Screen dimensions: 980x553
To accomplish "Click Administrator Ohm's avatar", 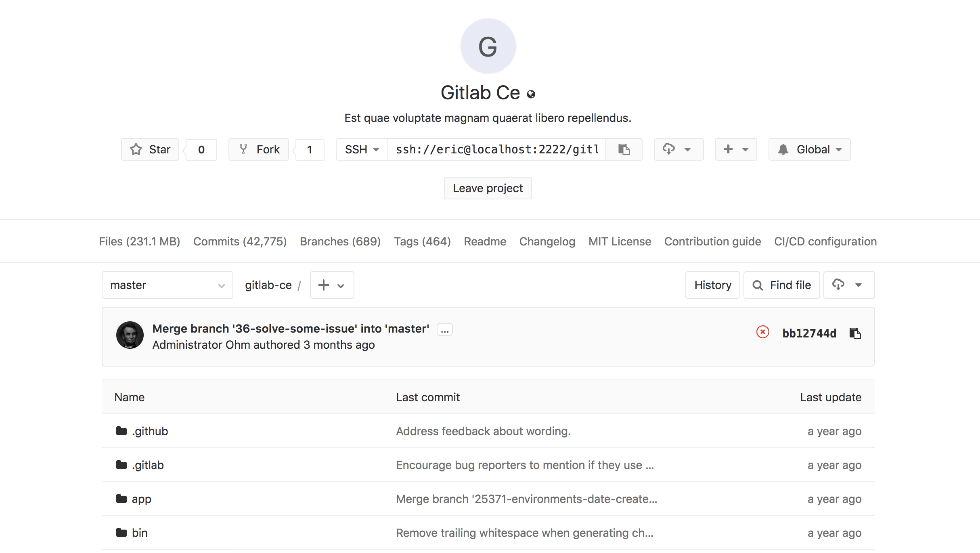I will tap(130, 335).
